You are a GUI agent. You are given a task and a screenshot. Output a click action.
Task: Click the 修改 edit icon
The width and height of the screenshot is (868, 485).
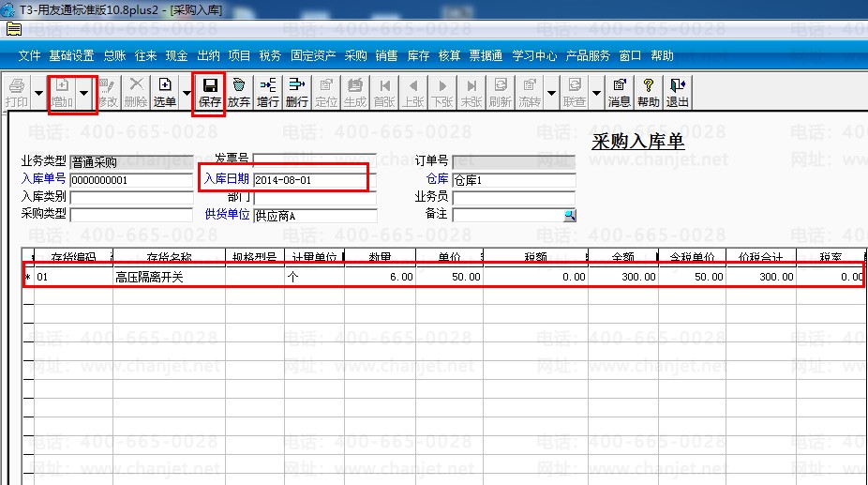pos(108,92)
